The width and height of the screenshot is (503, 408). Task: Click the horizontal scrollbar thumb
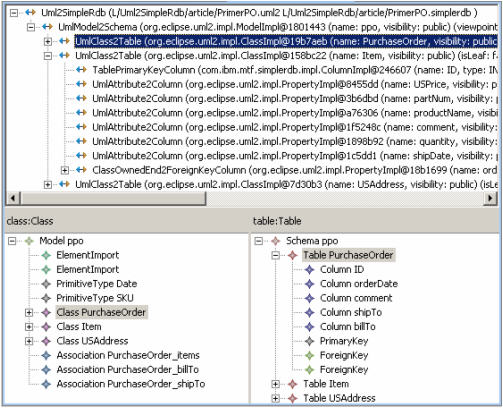click(x=113, y=198)
